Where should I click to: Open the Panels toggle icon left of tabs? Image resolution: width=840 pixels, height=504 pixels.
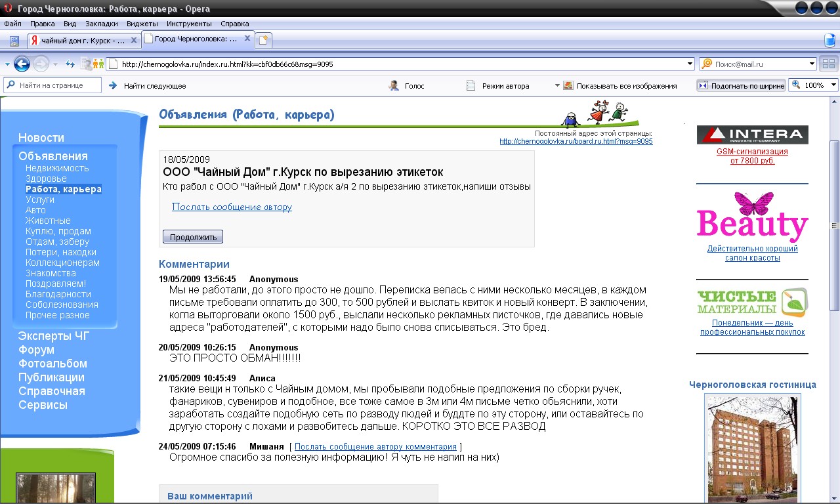[x=14, y=41]
